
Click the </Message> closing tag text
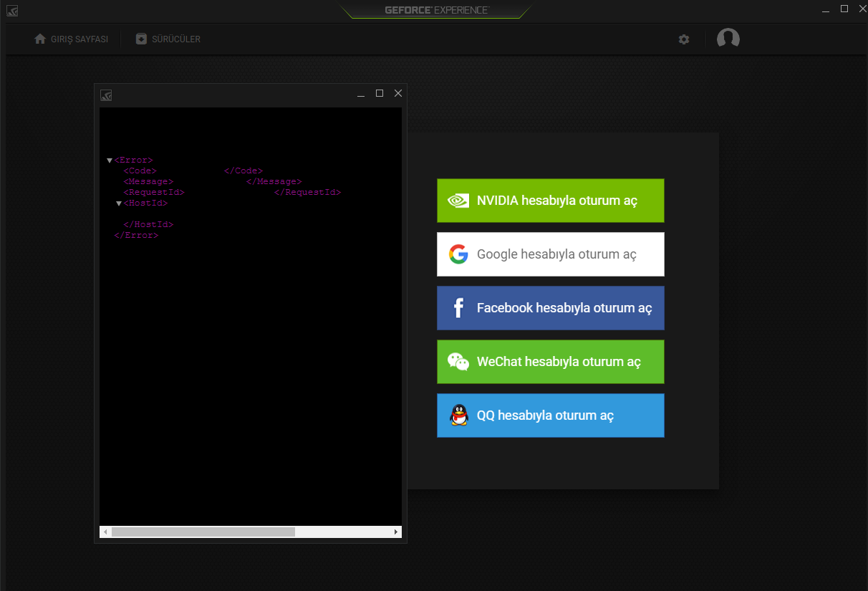274,182
